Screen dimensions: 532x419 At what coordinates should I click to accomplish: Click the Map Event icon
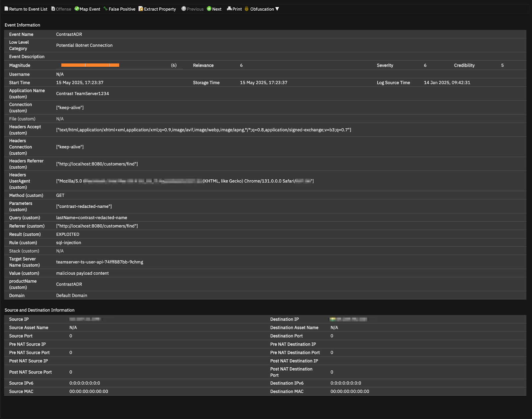76,9
